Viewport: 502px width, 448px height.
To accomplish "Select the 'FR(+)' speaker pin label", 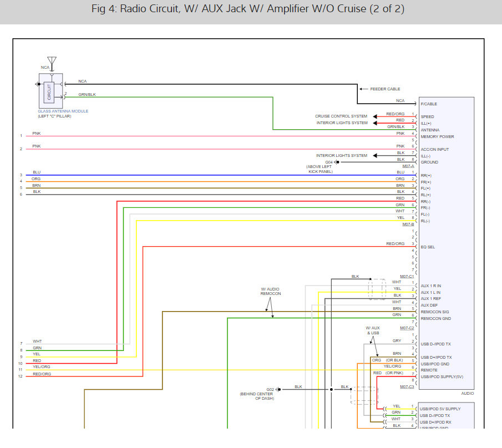I will point(426,182).
